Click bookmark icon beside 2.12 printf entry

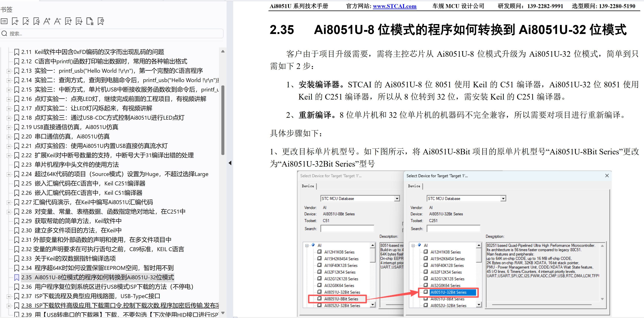(17, 62)
